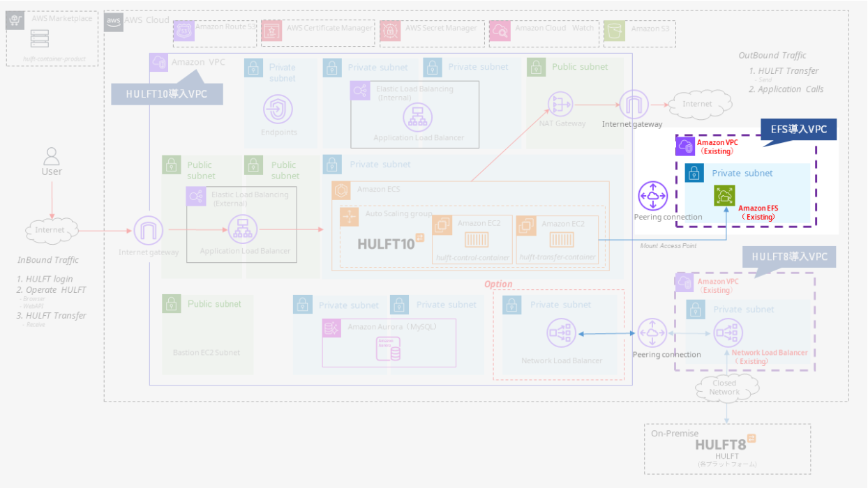Click the 'Amazon EFS (Existing)' red label

pos(758,213)
